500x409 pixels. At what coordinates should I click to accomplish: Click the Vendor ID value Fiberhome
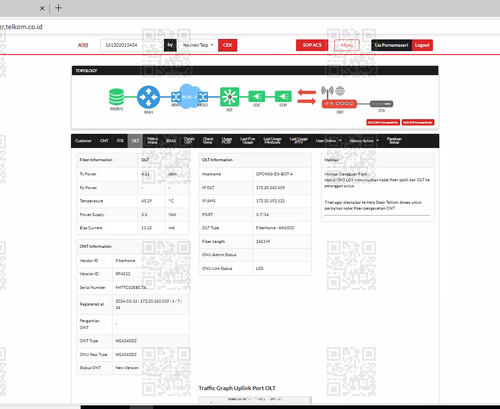[125, 261]
